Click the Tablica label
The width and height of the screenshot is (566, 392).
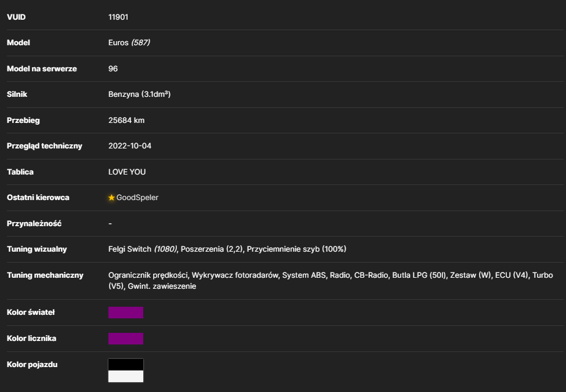coord(20,172)
